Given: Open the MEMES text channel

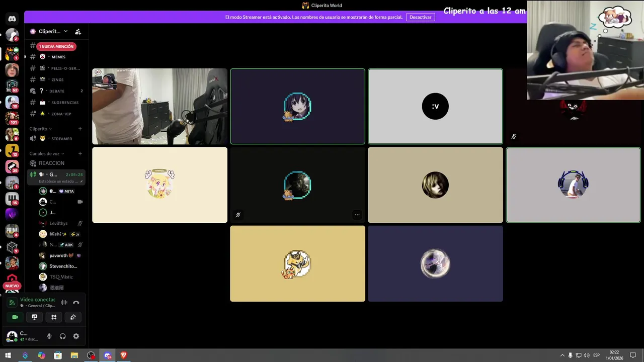Looking at the screenshot, I should click(56, 57).
